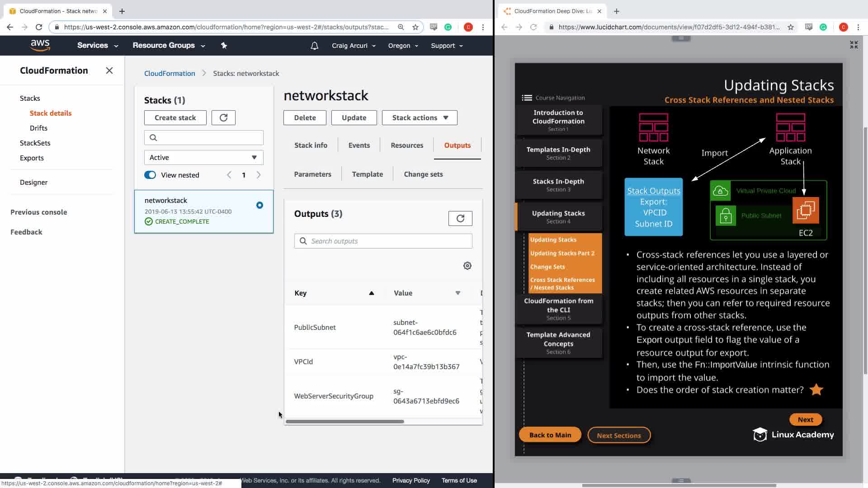Click the outputs horizontal scrollbar
Viewport: 868px width, 488px height.
pos(344,422)
